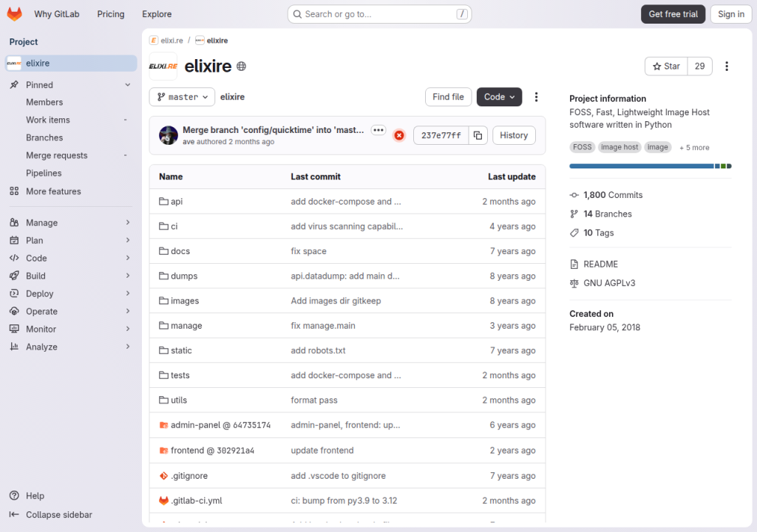Expand the Monitor sidebar section
Screen dimensions: 757x532
click(x=70, y=330)
